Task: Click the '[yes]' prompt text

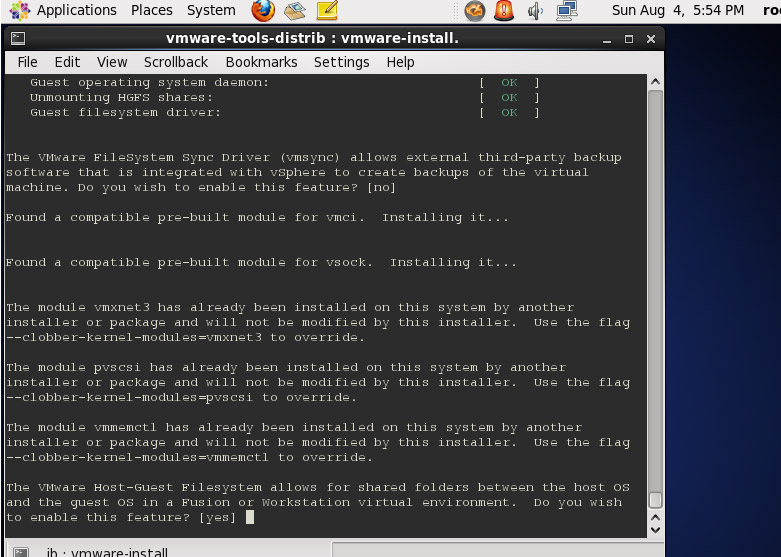Action: pyautogui.click(x=217, y=517)
